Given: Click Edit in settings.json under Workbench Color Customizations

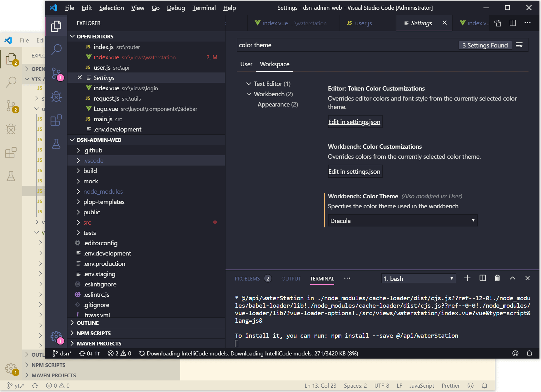Looking at the screenshot, I should 355,171.
